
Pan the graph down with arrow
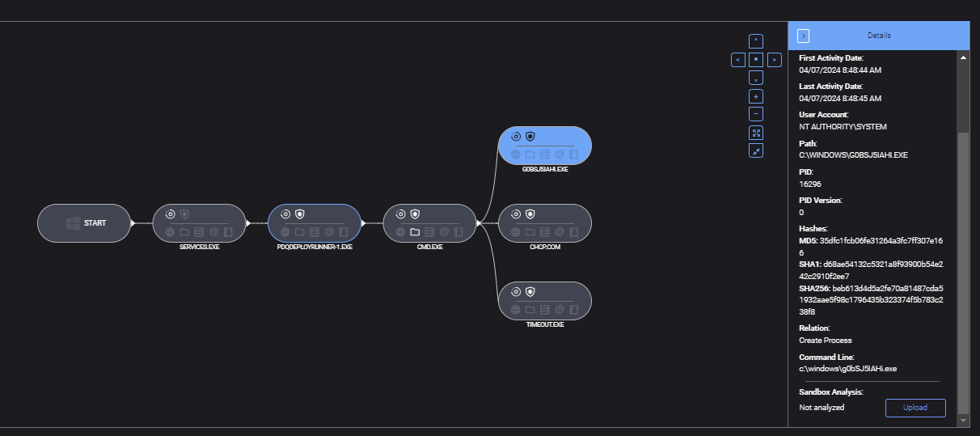point(756,78)
